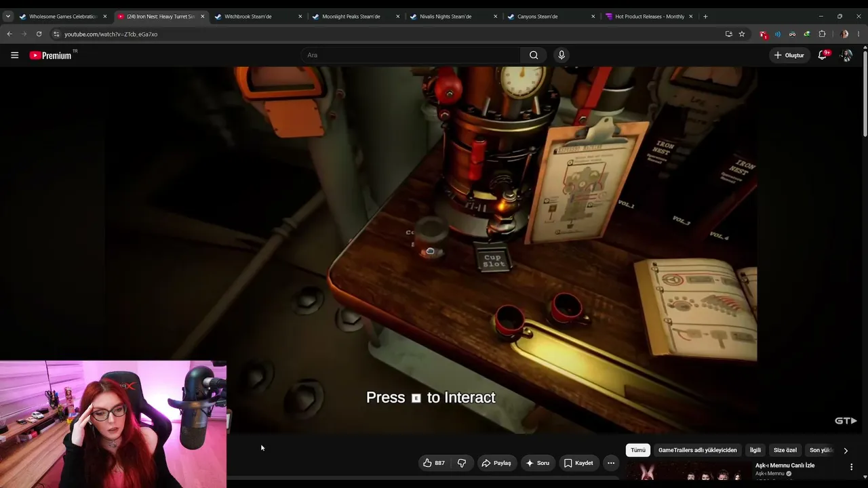Open the tab search dropdown arrow
The image size is (868, 488).
(8, 16)
